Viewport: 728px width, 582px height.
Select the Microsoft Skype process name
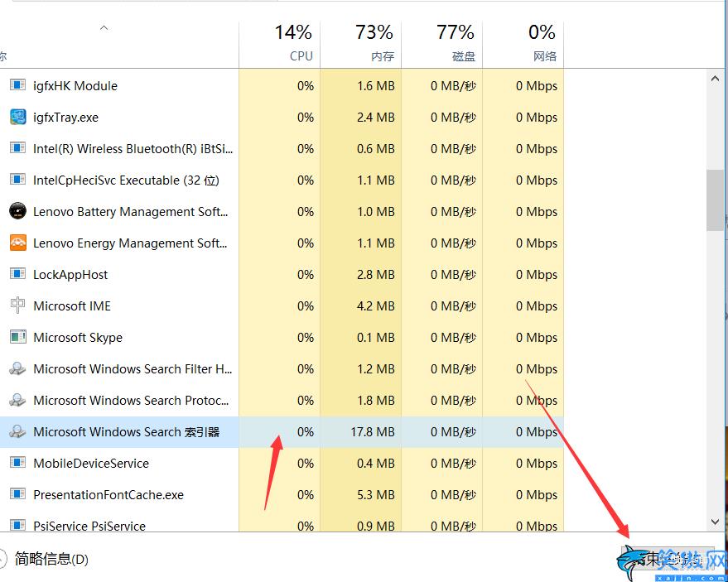[x=78, y=338]
